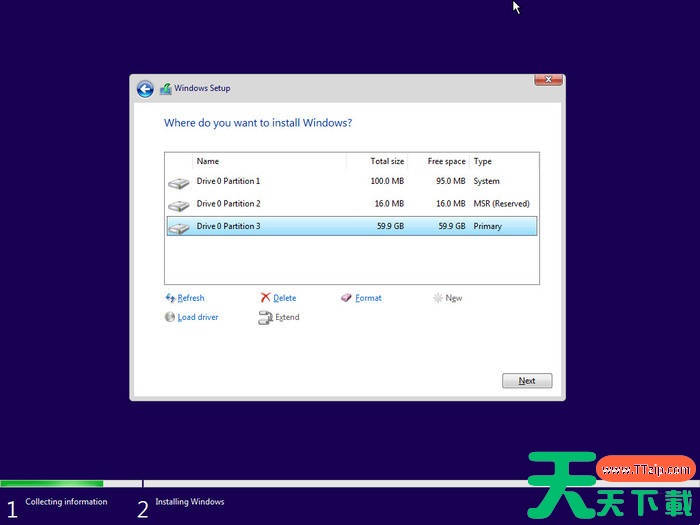Click the Collecting information step label
Screen dimensions: 700x525
(x=66, y=502)
